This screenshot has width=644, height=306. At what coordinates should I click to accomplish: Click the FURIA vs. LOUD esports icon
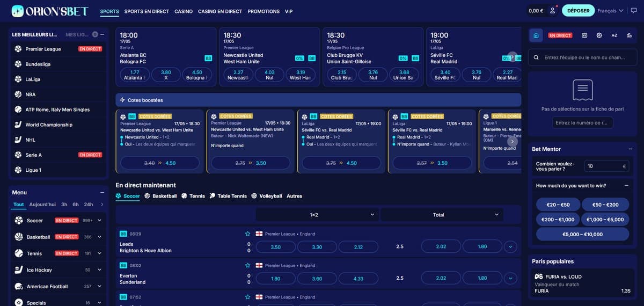pos(539,276)
